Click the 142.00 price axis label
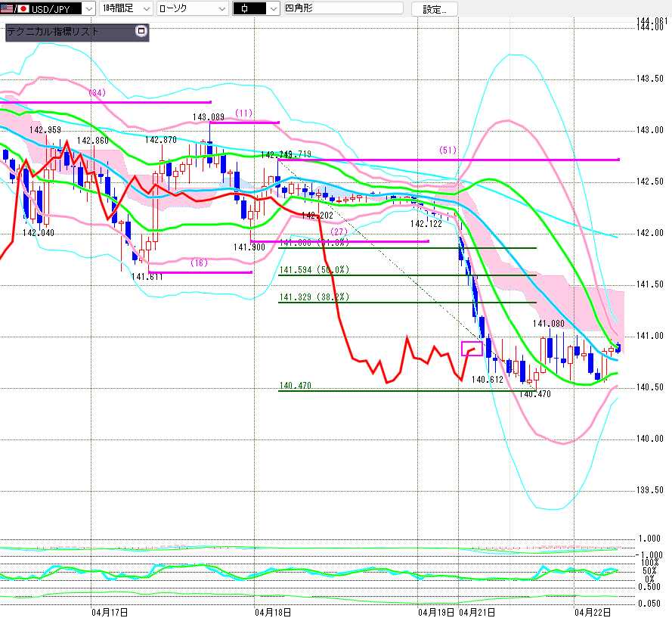672x618 pixels. 650,233
